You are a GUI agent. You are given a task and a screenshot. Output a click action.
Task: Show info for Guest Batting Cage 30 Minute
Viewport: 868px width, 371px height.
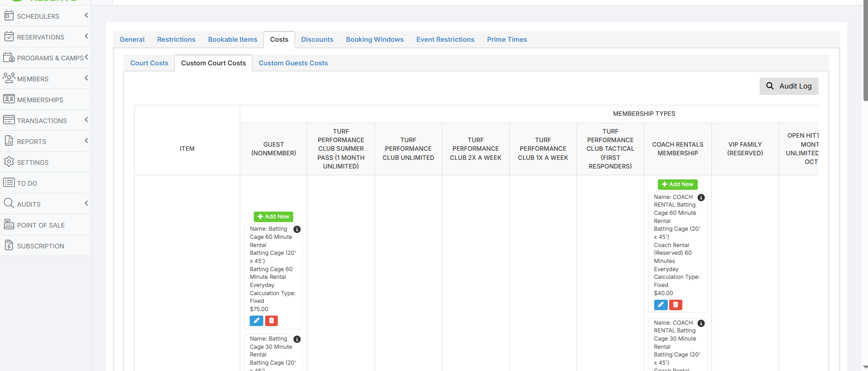(x=297, y=339)
